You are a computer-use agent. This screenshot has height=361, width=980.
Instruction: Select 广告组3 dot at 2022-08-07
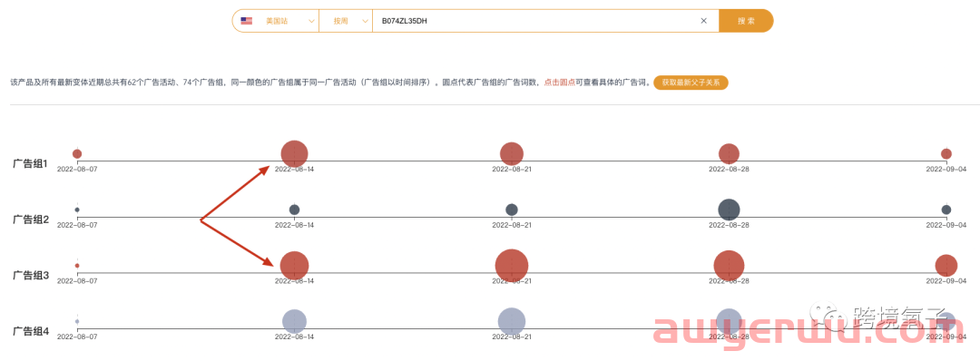pyautogui.click(x=77, y=266)
